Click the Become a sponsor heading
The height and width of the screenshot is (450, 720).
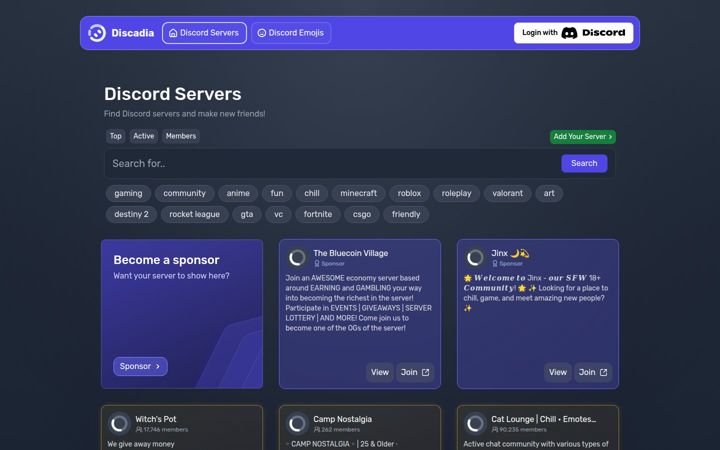click(x=166, y=260)
